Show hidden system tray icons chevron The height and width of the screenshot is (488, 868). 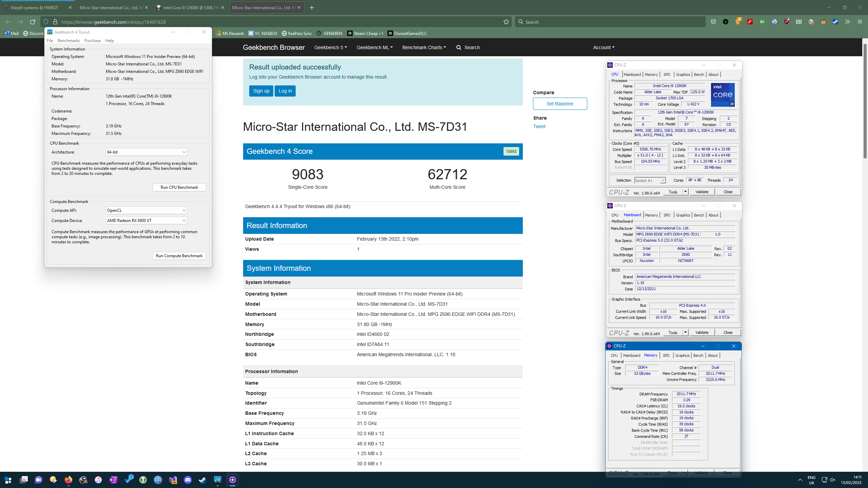pos(800,480)
